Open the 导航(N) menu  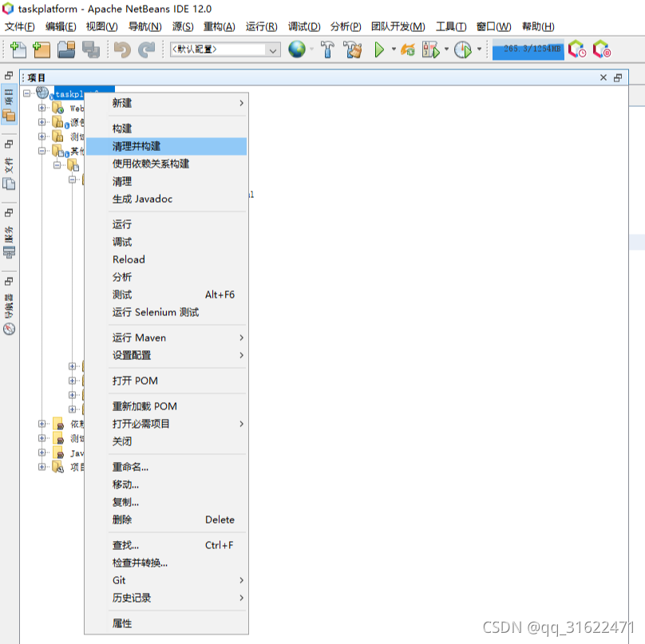[x=144, y=26]
